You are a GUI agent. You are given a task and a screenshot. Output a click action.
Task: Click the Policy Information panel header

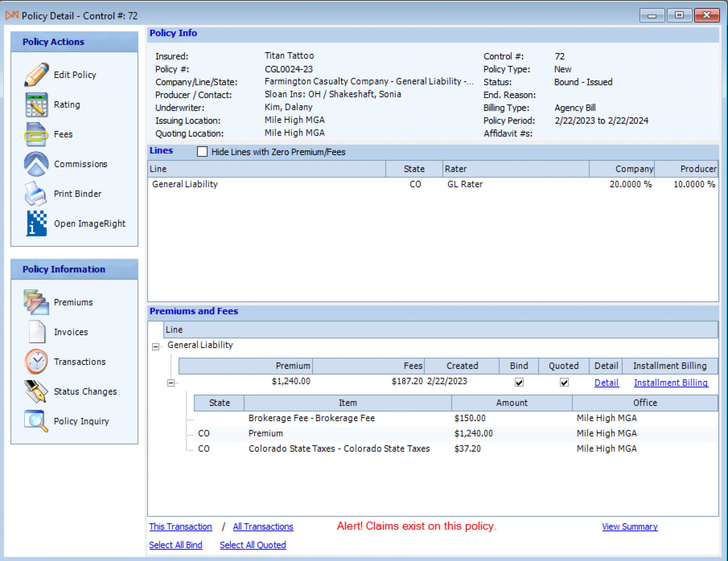tap(75, 269)
